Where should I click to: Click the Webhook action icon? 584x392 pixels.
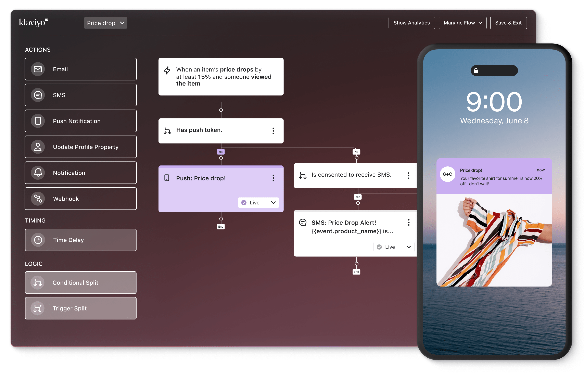coord(38,199)
